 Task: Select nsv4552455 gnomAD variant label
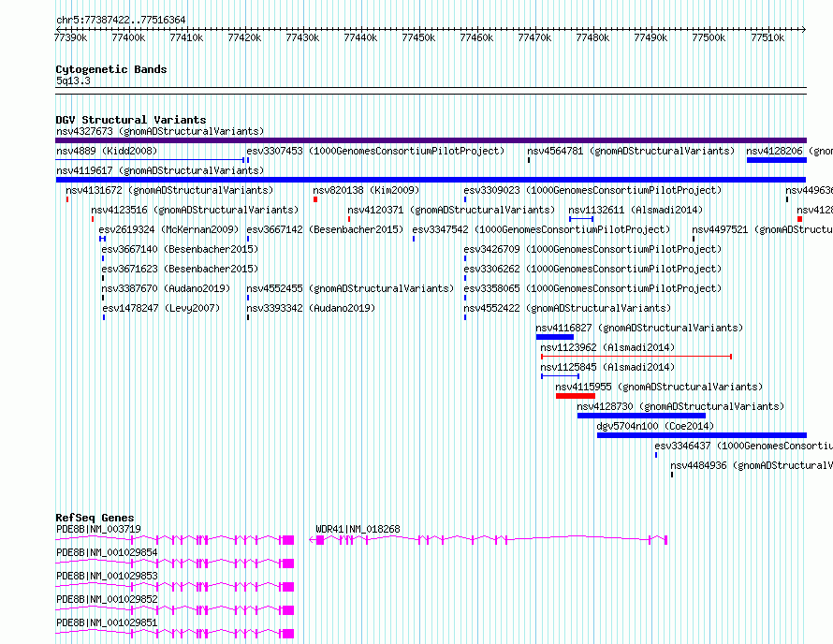click(x=351, y=288)
